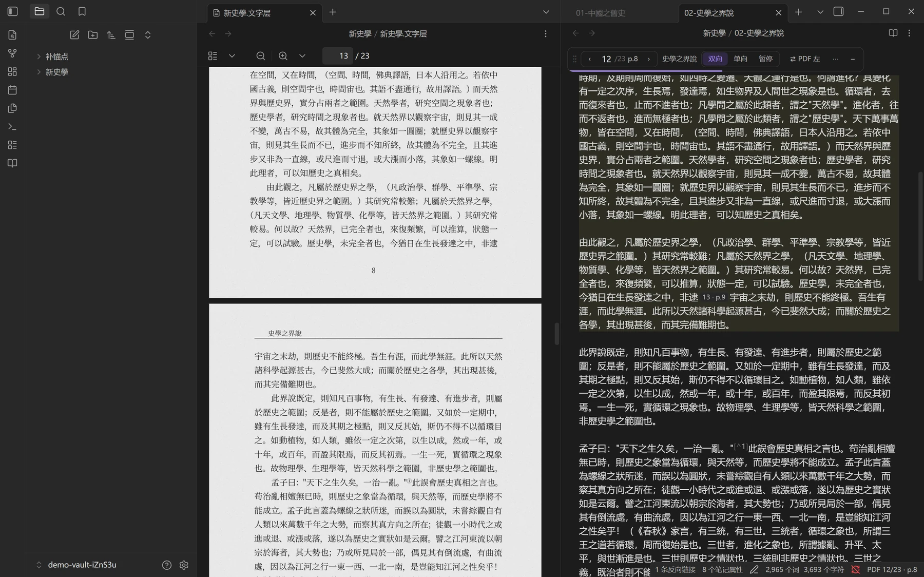Image resolution: width=924 pixels, height=577 pixels.
Task: Switch the note to reading view
Action: [893, 33]
